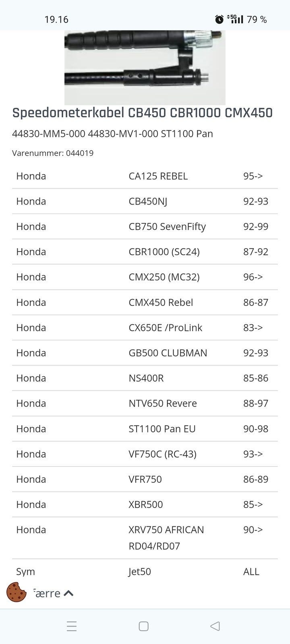Tap the cookie consent icon
Screen dimensions: 290x644
click(x=17, y=592)
